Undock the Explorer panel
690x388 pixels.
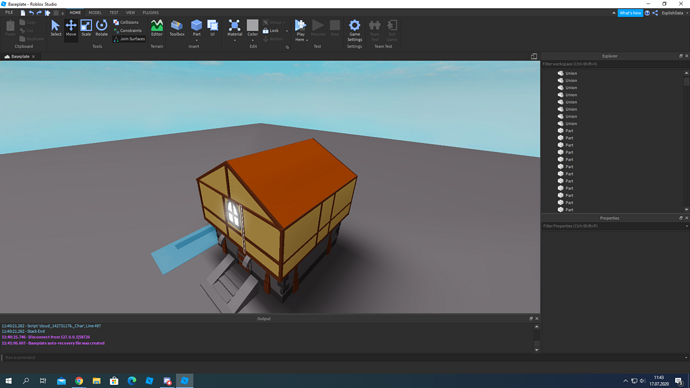coord(681,56)
